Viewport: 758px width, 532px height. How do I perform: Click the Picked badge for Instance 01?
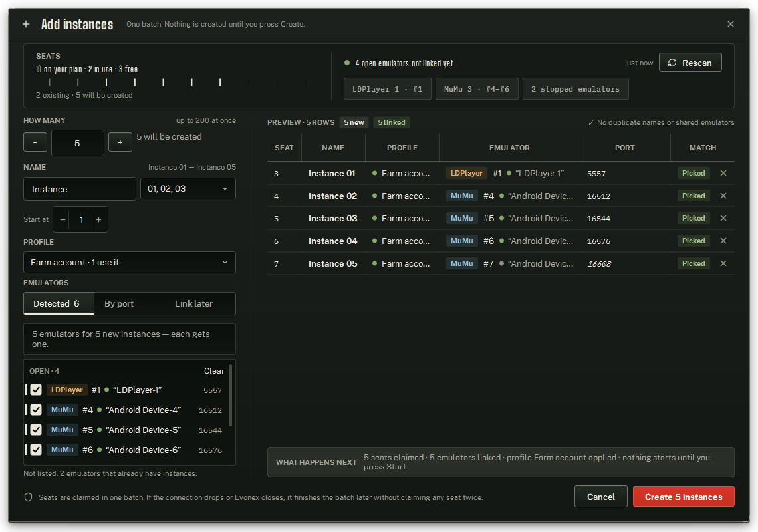click(694, 173)
